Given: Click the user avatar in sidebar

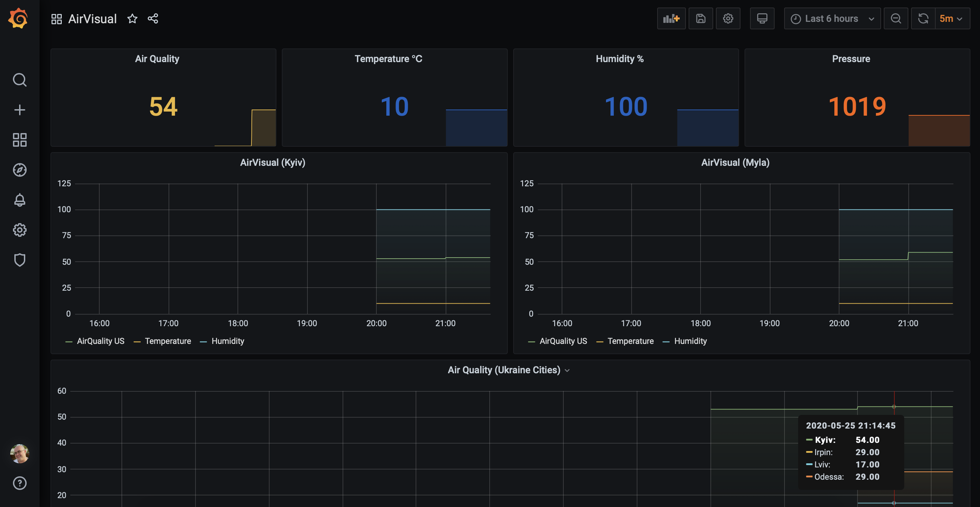Looking at the screenshot, I should [x=19, y=453].
